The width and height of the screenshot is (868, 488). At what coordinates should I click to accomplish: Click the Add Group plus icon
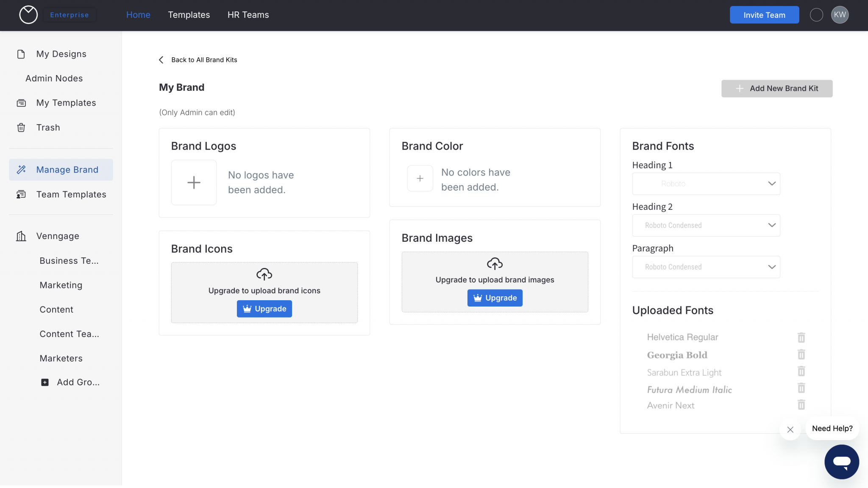pyautogui.click(x=45, y=382)
